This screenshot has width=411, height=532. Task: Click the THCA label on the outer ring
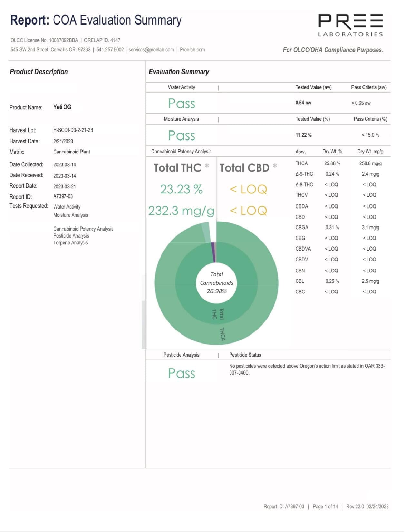click(222, 334)
